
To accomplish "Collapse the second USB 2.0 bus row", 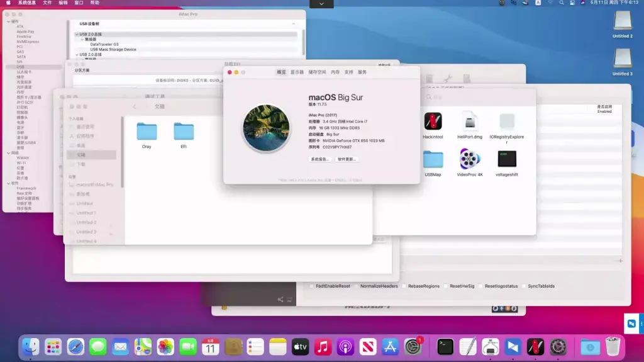I will coord(77,54).
